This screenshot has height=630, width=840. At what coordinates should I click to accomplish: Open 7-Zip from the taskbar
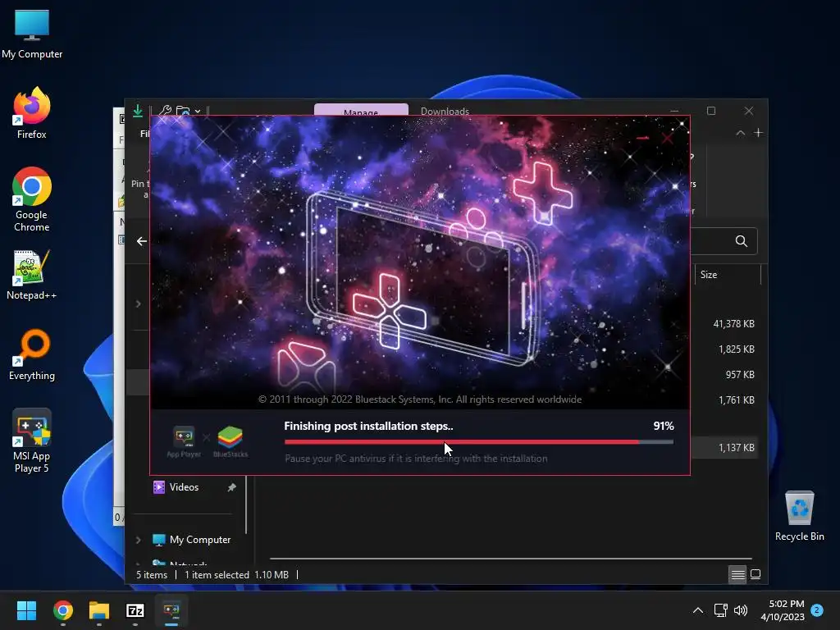[135, 610]
